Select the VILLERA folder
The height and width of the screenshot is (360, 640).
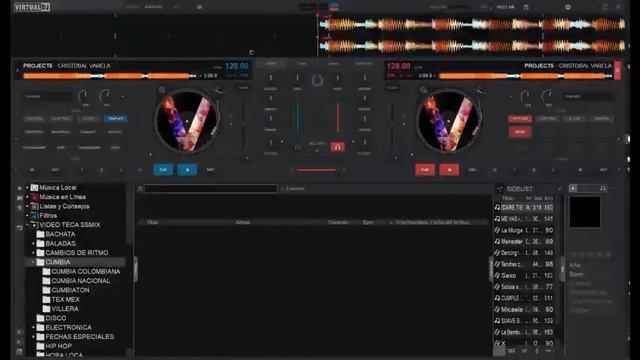tap(65, 309)
